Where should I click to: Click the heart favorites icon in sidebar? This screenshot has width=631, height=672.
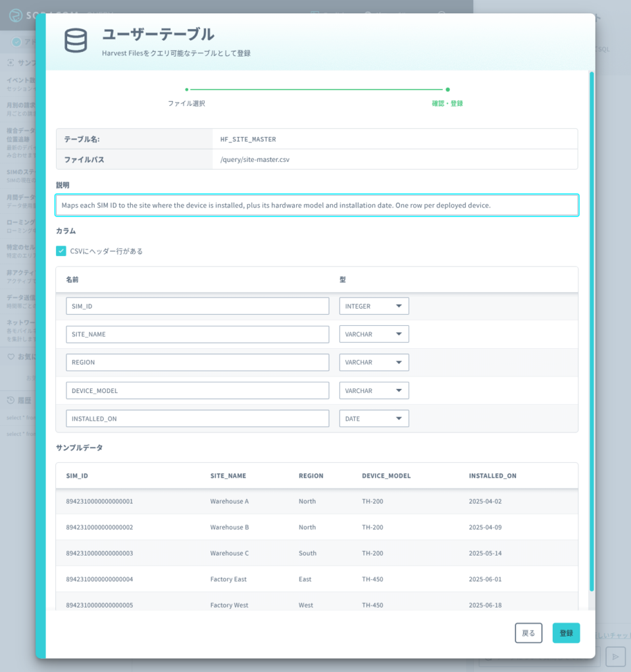[x=11, y=357]
